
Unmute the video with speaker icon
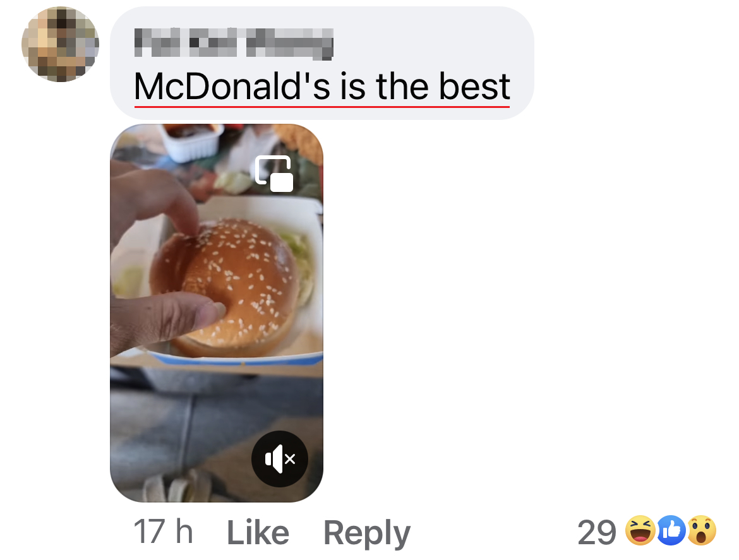pos(279,459)
